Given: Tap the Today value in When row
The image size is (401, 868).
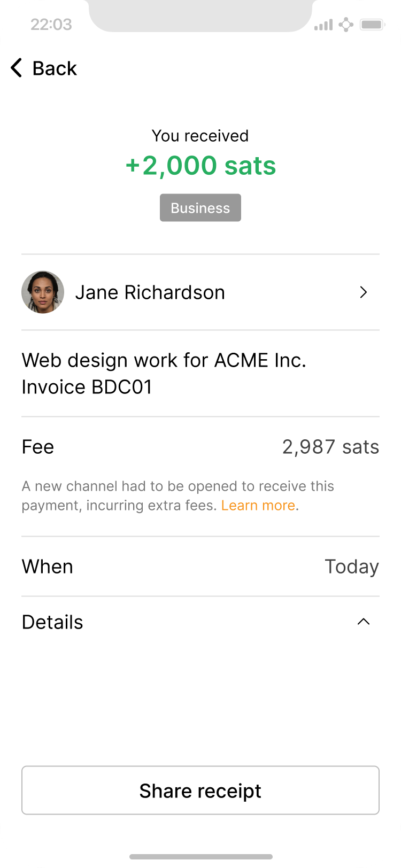Looking at the screenshot, I should [352, 567].
